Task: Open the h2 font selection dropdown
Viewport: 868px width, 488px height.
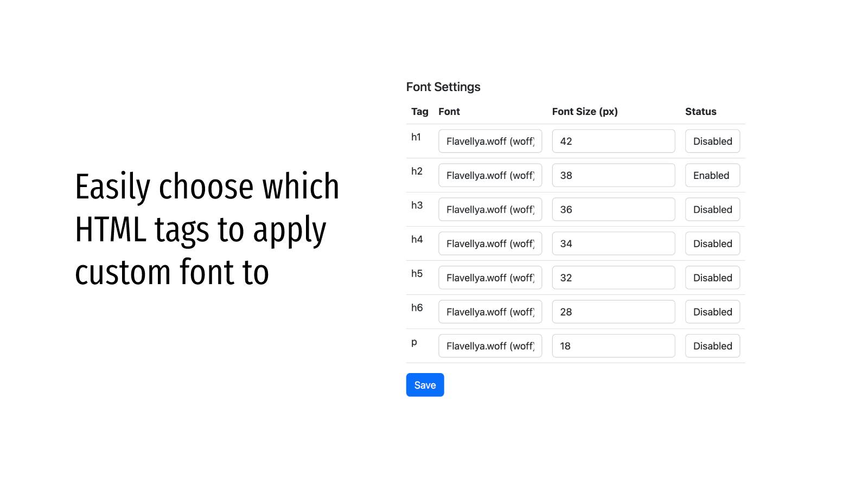Action: coord(490,175)
